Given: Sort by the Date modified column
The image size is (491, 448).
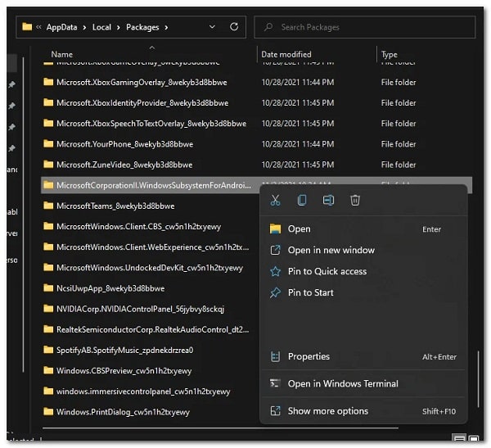Looking at the screenshot, I should pos(286,55).
